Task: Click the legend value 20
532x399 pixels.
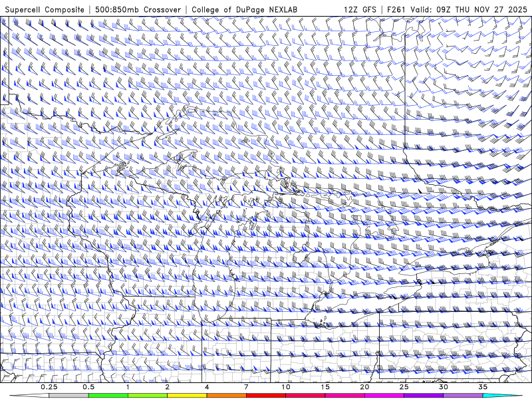Action: click(364, 387)
